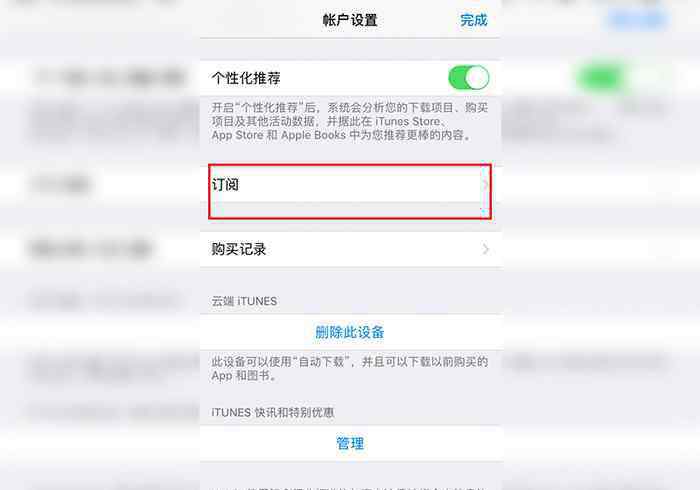This screenshot has height=490, width=700.
Task: Click the blurred blue button at top right background
Action: click(638, 19)
